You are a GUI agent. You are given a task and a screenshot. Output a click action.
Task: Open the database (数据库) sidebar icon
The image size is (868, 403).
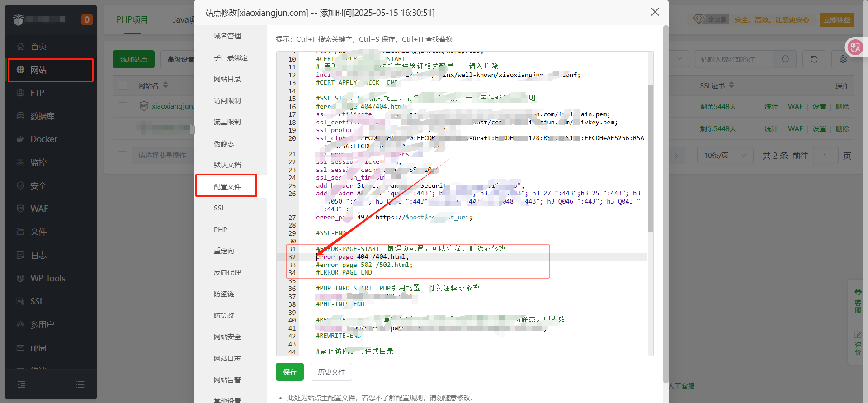point(20,116)
